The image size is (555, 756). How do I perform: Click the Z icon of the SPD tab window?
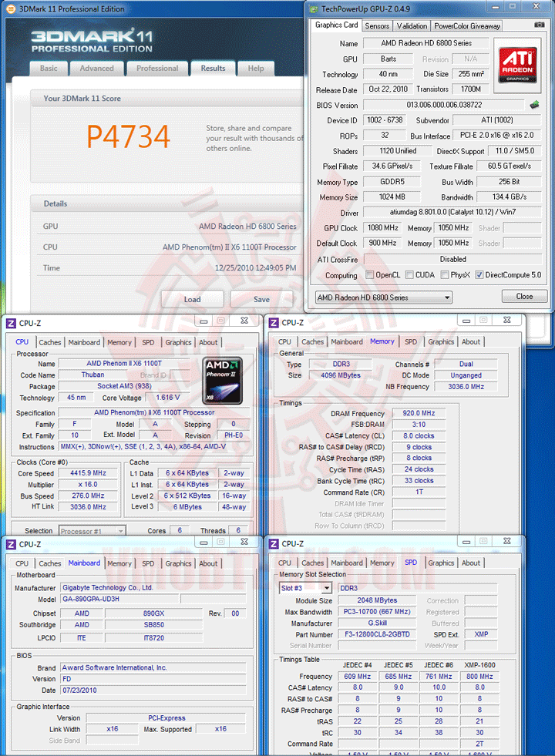click(274, 544)
